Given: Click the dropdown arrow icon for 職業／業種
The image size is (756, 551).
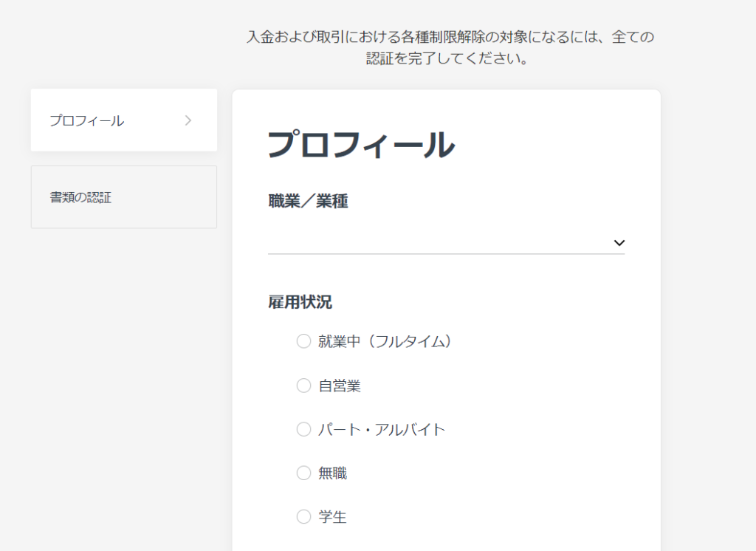Looking at the screenshot, I should click(x=620, y=242).
